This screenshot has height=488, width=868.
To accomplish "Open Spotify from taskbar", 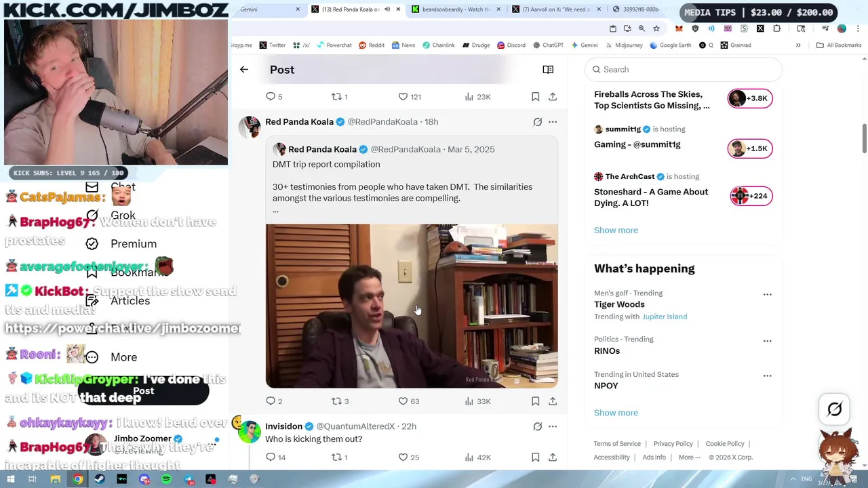I will click(167, 479).
